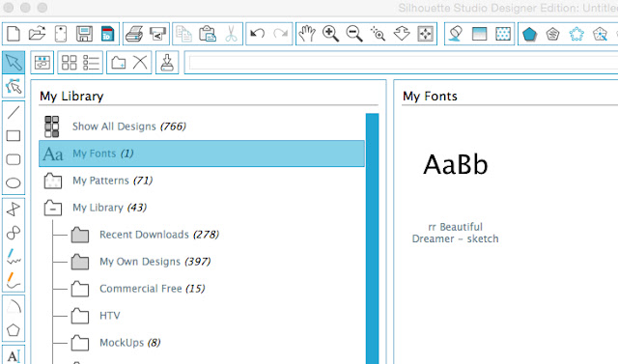This screenshot has height=364, width=618.
Task: Pick the orange Smooth Freehand tool
Action: pyautogui.click(x=14, y=280)
